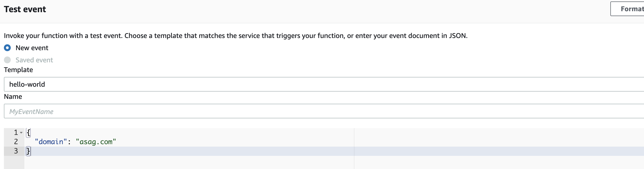Click the test event instruction text

(235, 36)
